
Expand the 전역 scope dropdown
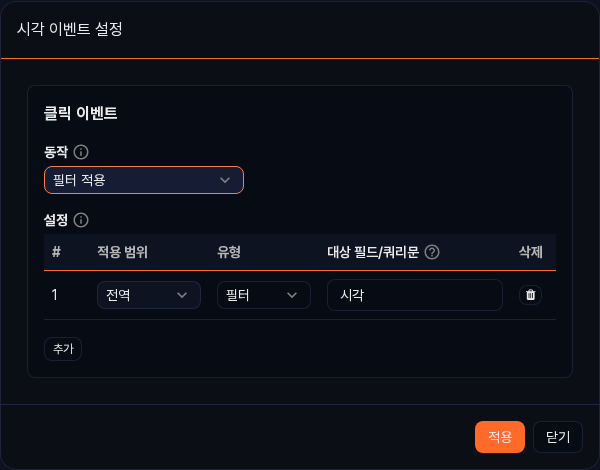coord(149,295)
